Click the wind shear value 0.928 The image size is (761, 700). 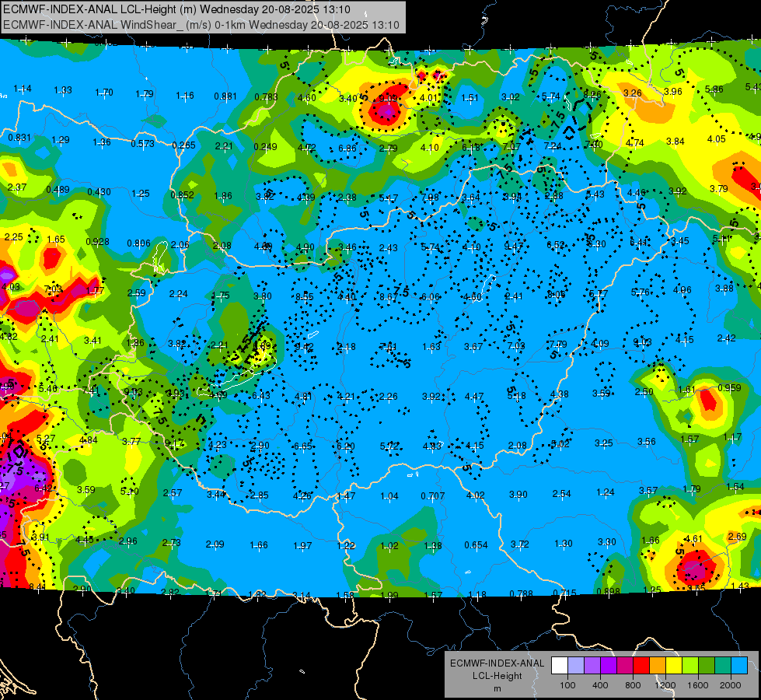tap(97, 242)
